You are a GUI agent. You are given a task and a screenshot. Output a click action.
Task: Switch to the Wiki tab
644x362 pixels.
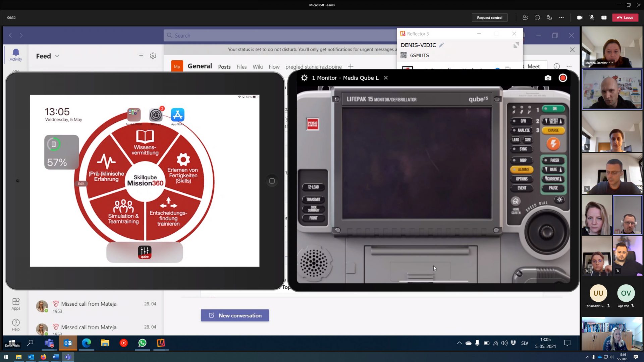[258, 67]
